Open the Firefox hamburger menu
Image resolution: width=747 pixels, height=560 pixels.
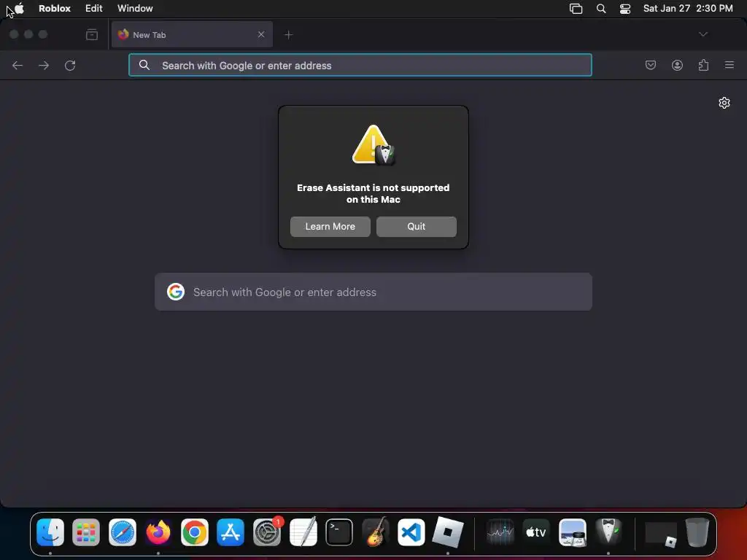(x=729, y=65)
